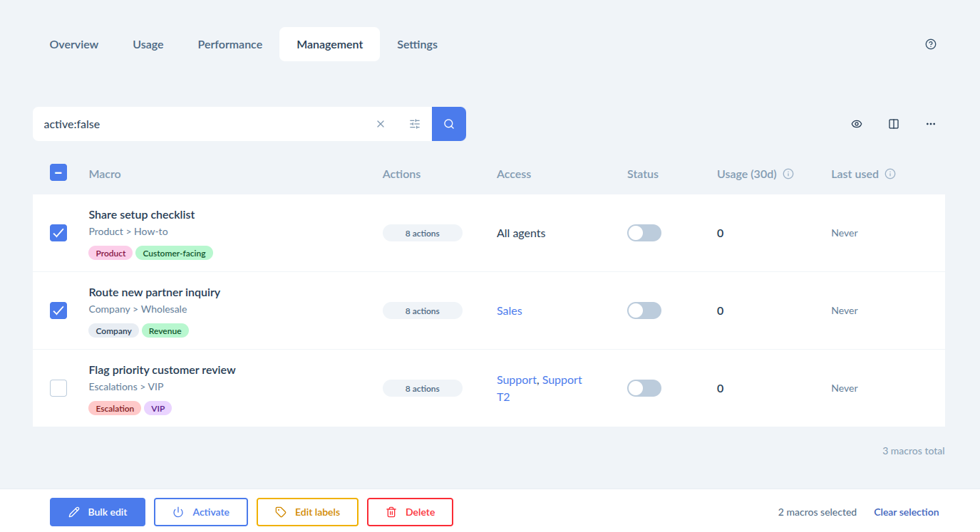Image resolution: width=980 pixels, height=532 pixels.
Task: Enable status switch for Flag priority customer review
Action: [644, 388]
